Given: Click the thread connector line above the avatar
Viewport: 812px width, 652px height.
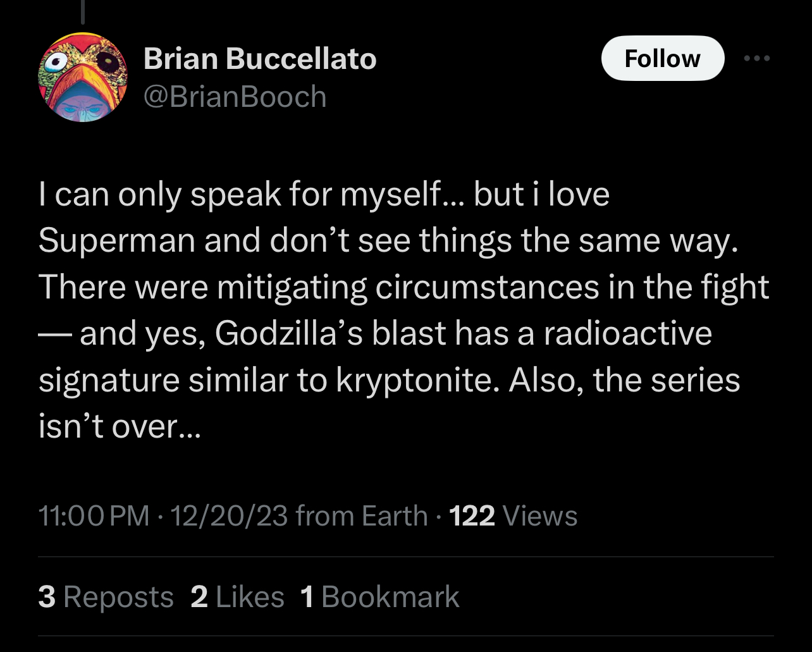Looking at the screenshot, I should (x=83, y=13).
